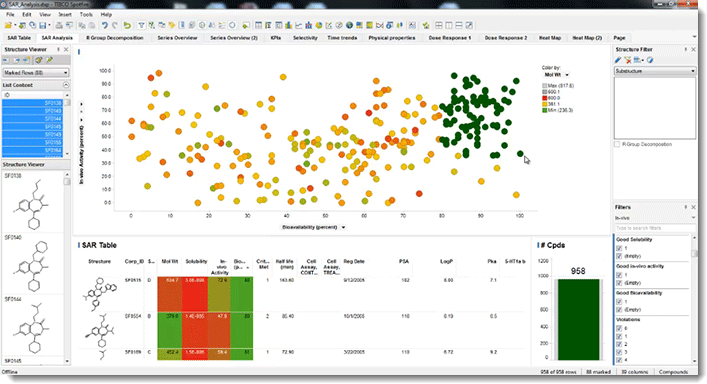Insert a Pie Chart visualization icon
This screenshot has height=384, width=707.
pos(319,25)
